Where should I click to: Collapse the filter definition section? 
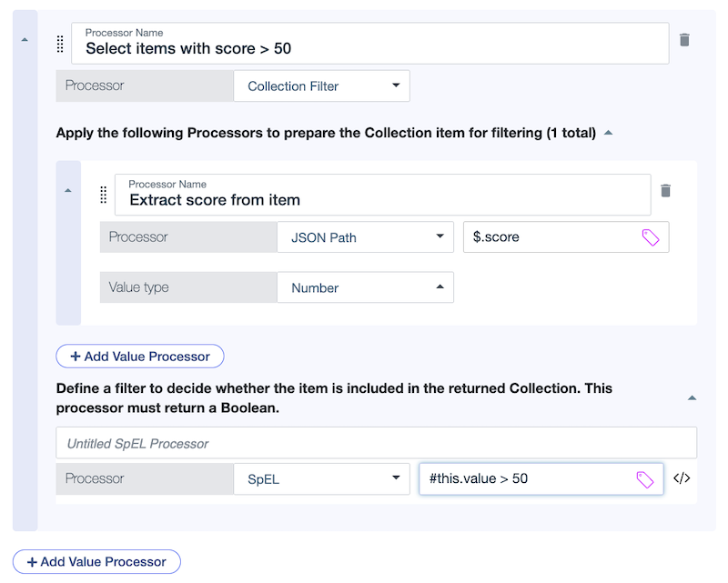click(x=692, y=397)
